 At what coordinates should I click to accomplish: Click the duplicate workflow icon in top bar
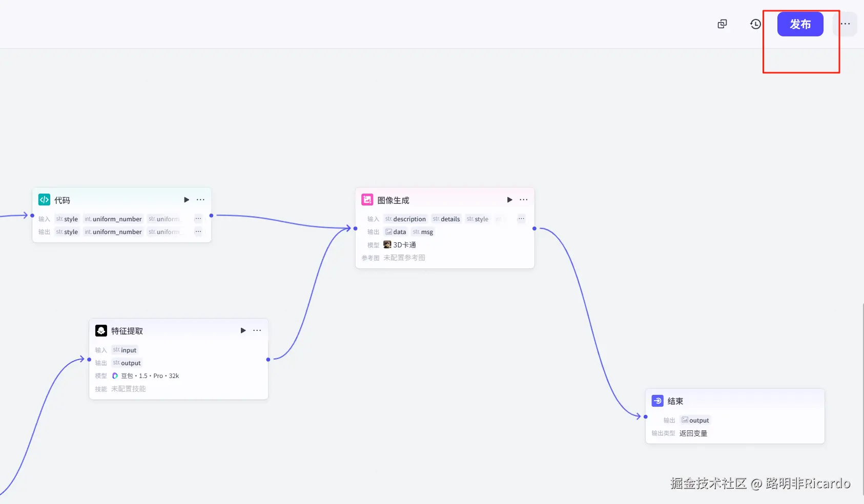click(x=722, y=24)
